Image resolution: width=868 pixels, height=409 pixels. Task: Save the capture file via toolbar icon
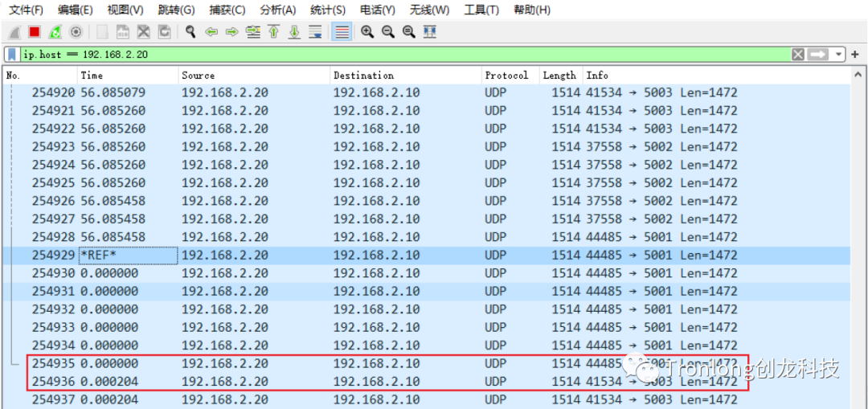[x=123, y=32]
